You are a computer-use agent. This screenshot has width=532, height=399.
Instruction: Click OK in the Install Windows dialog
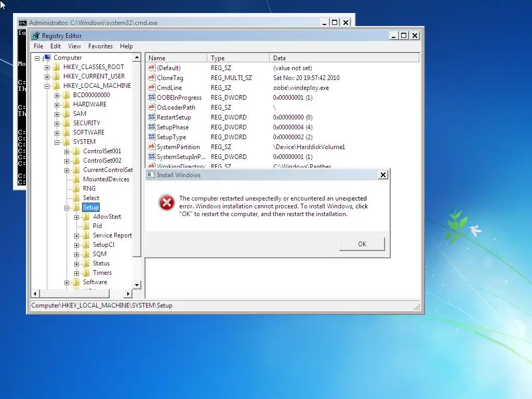point(362,244)
